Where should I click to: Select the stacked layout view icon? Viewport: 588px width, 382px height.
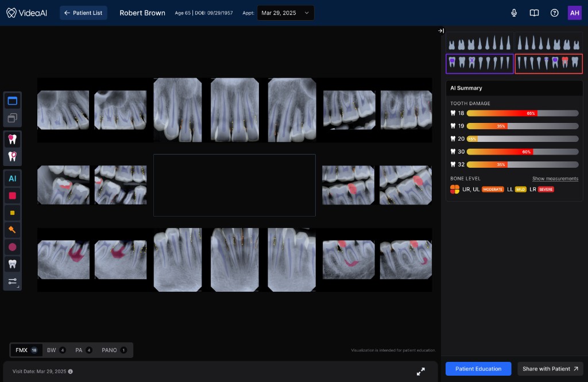point(12,117)
